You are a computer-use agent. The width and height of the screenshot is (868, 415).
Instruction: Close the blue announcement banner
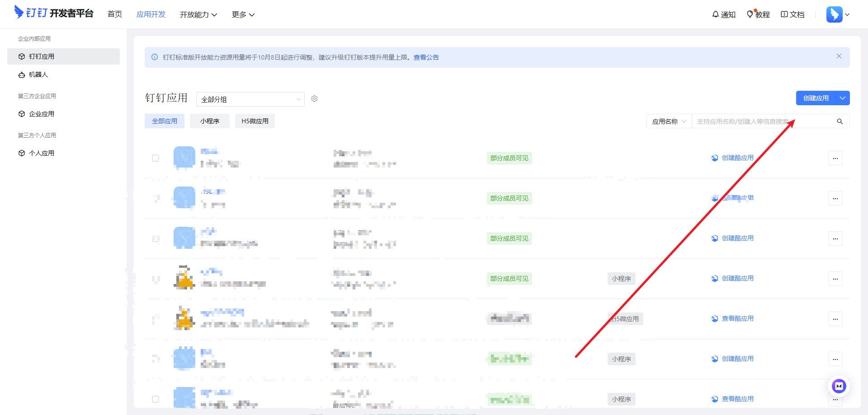[x=839, y=56]
